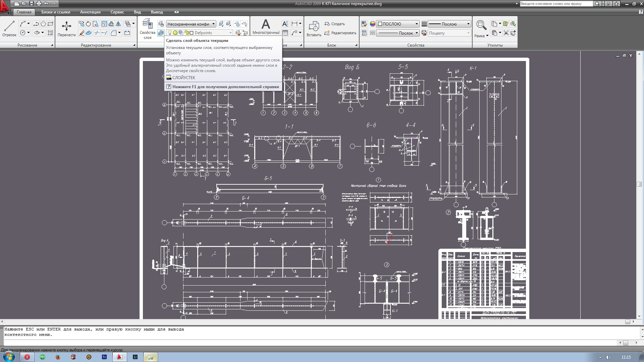Toggle lock icon for Defpoints layer
This screenshot has height=362, width=644.
tap(186, 33)
